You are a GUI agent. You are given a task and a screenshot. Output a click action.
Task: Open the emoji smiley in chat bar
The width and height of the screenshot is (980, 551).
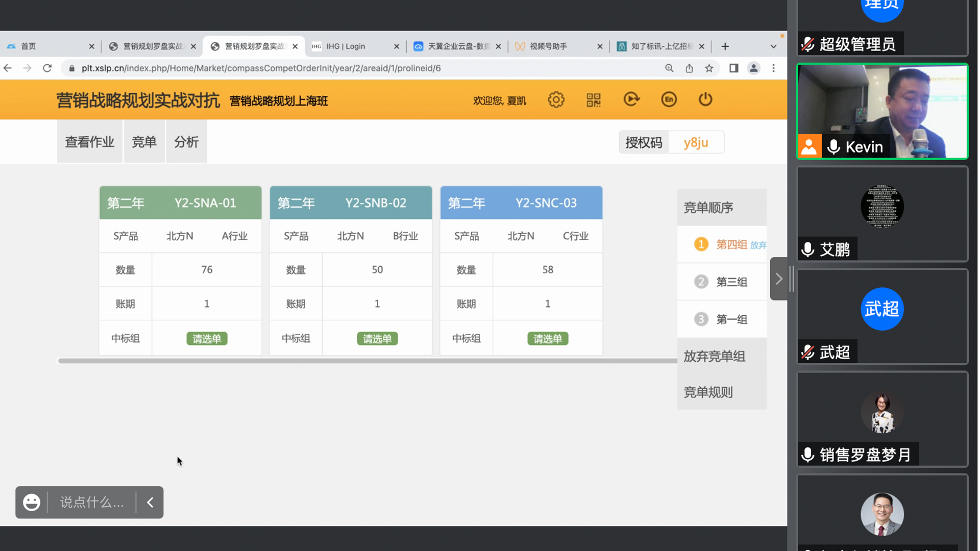(32, 503)
